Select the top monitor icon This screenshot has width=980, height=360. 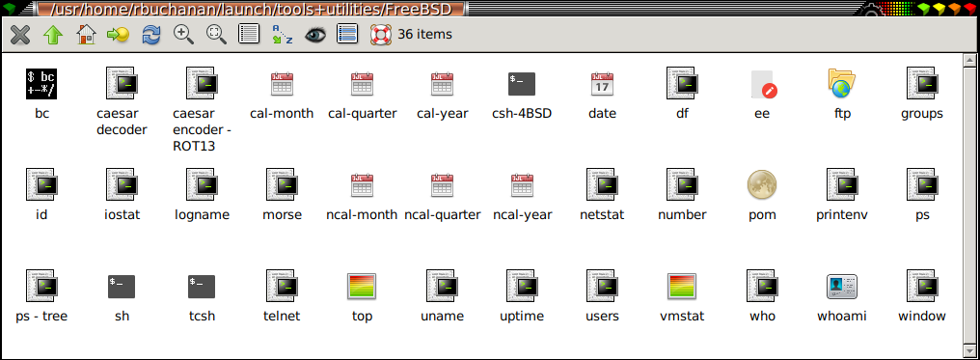click(x=362, y=287)
